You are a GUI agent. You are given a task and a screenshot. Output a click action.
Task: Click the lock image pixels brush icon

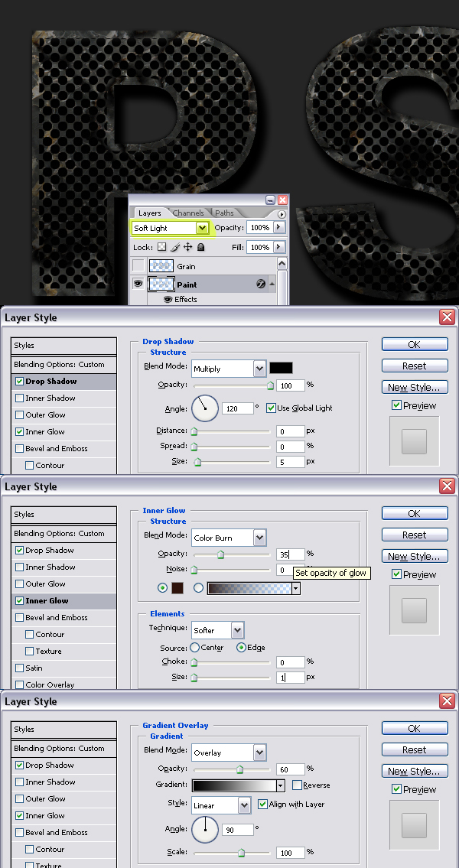[x=175, y=247]
